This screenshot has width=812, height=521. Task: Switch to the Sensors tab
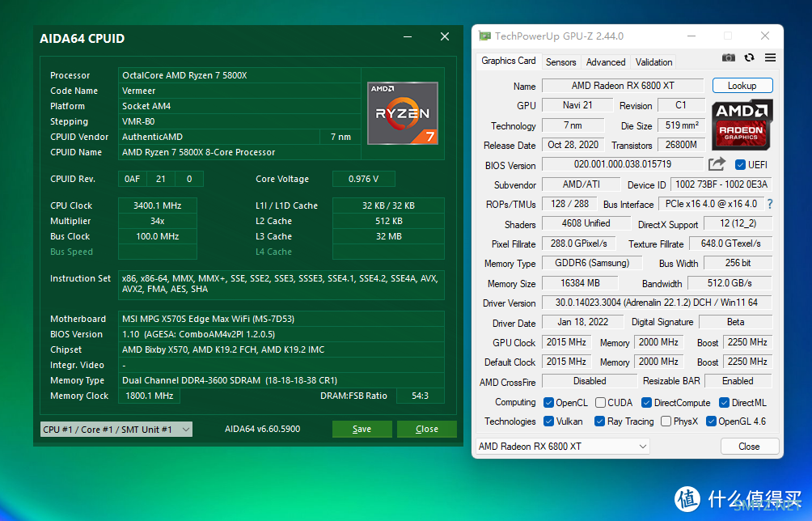560,62
